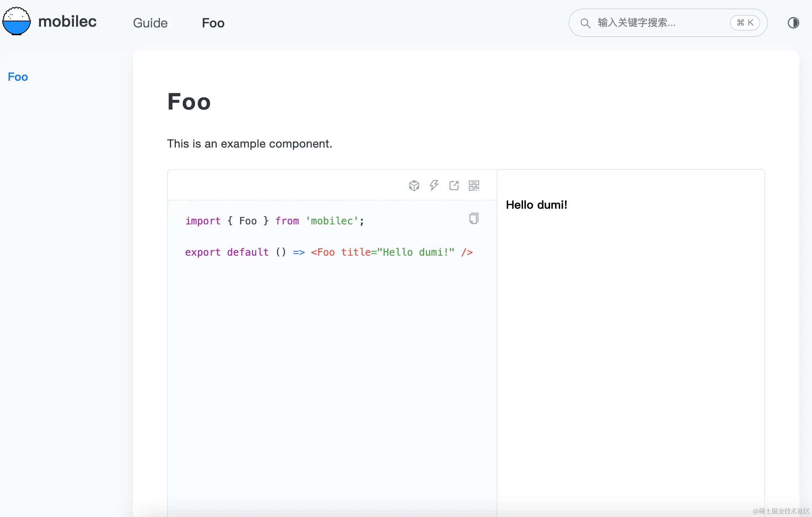Click the magnifier search icon

[585, 23]
